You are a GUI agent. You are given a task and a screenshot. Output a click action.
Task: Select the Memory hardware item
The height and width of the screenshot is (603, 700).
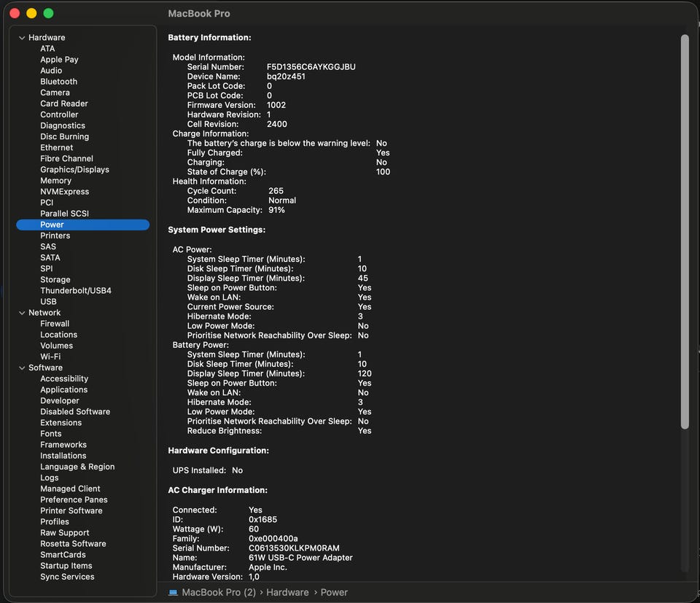[55, 181]
